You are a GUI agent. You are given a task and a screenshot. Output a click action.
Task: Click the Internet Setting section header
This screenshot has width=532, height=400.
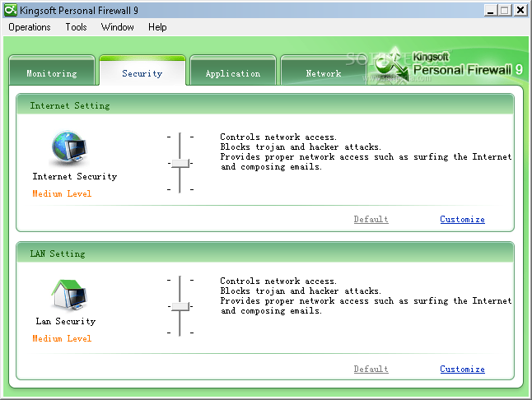(265, 105)
